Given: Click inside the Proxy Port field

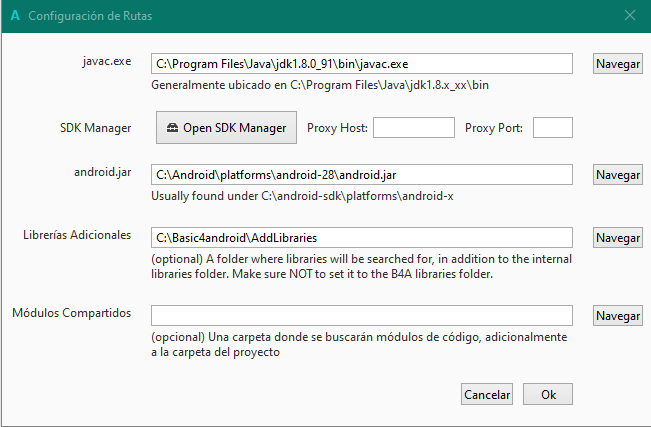Looking at the screenshot, I should [552, 128].
